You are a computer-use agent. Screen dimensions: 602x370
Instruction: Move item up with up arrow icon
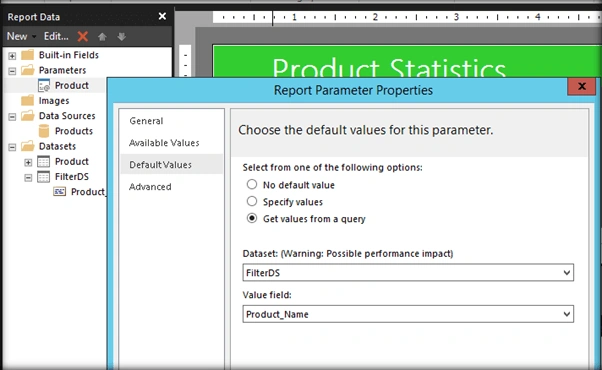coord(102,36)
